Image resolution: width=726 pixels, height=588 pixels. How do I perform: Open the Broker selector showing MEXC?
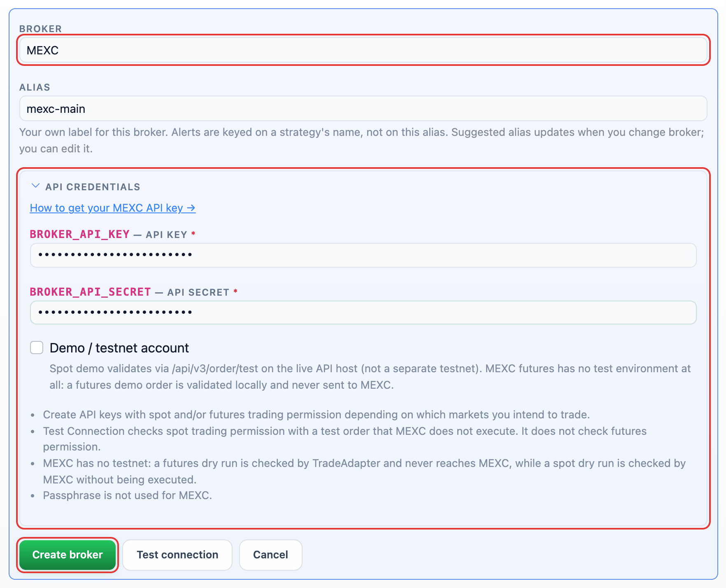(x=363, y=50)
